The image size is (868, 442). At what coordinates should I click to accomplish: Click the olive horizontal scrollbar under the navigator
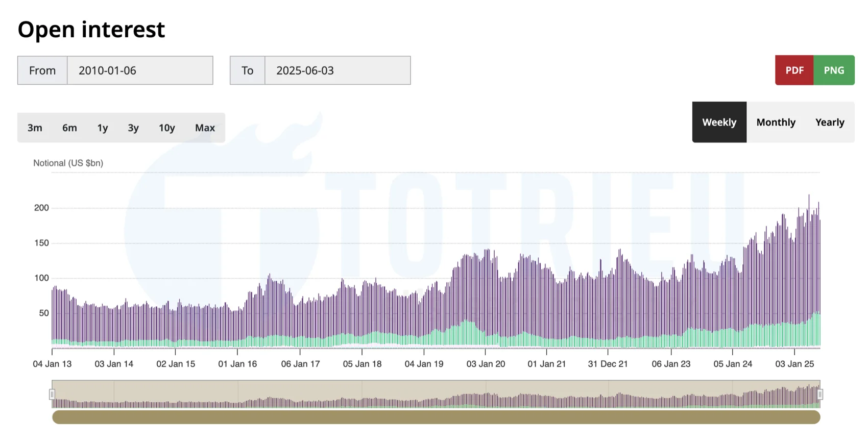coord(436,417)
